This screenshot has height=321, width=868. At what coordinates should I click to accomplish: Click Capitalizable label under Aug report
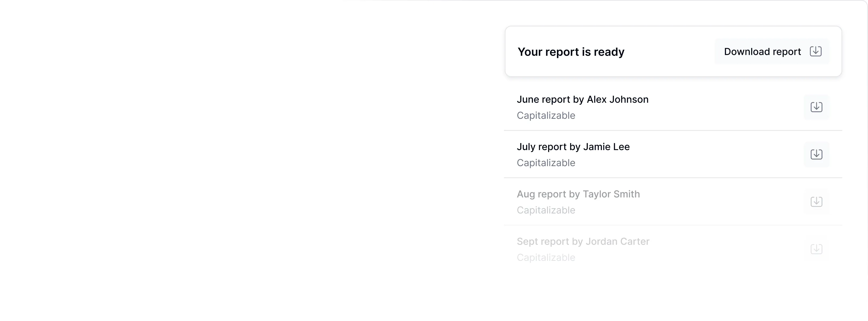coord(546,210)
